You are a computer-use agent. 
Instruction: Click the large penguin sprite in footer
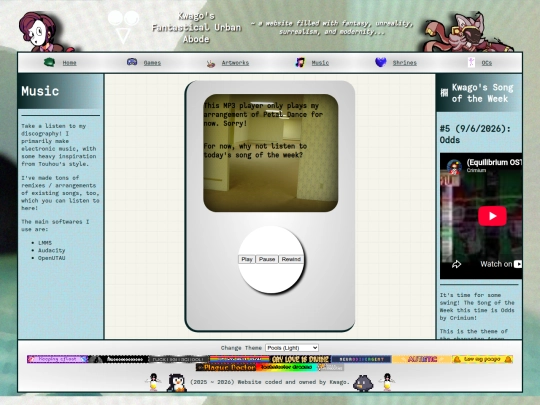[177, 383]
